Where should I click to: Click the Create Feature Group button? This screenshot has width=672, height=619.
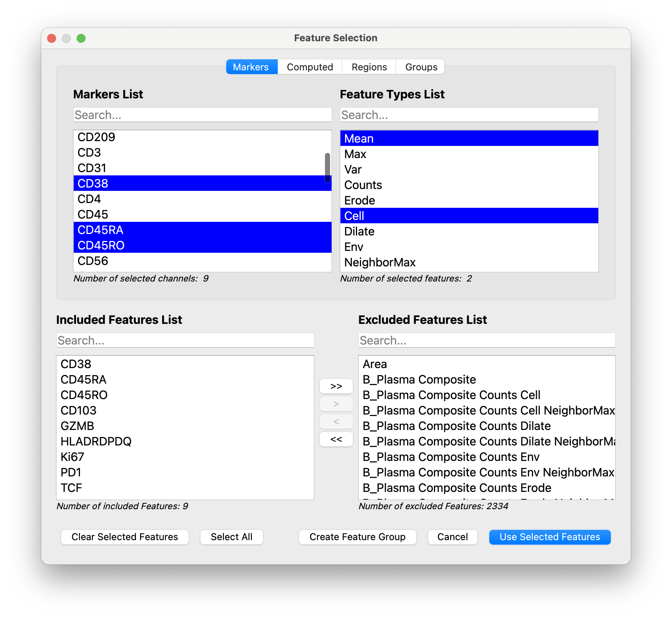click(357, 537)
